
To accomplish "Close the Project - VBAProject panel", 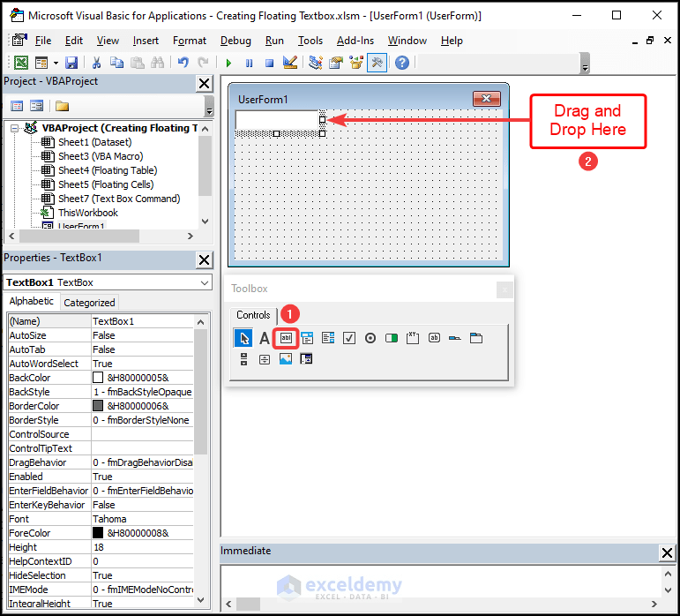I will [204, 83].
